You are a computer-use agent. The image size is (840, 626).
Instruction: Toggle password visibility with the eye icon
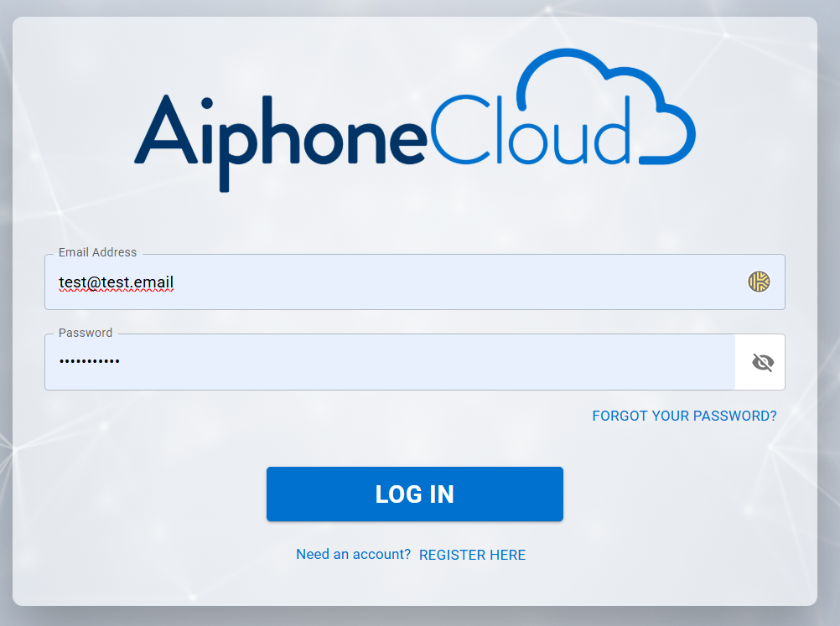click(762, 362)
